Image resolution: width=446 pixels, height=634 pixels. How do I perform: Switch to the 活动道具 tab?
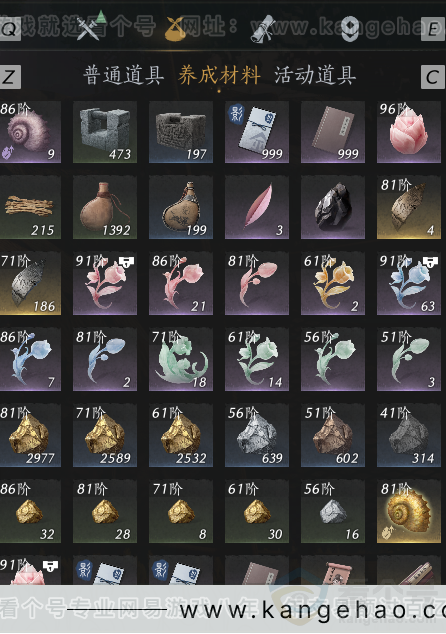click(315, 76)
